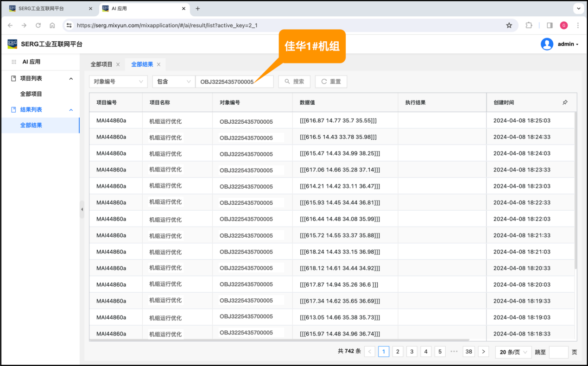Click the AI 应用 grid menu icon
The image size is (588, 366).
14,62
